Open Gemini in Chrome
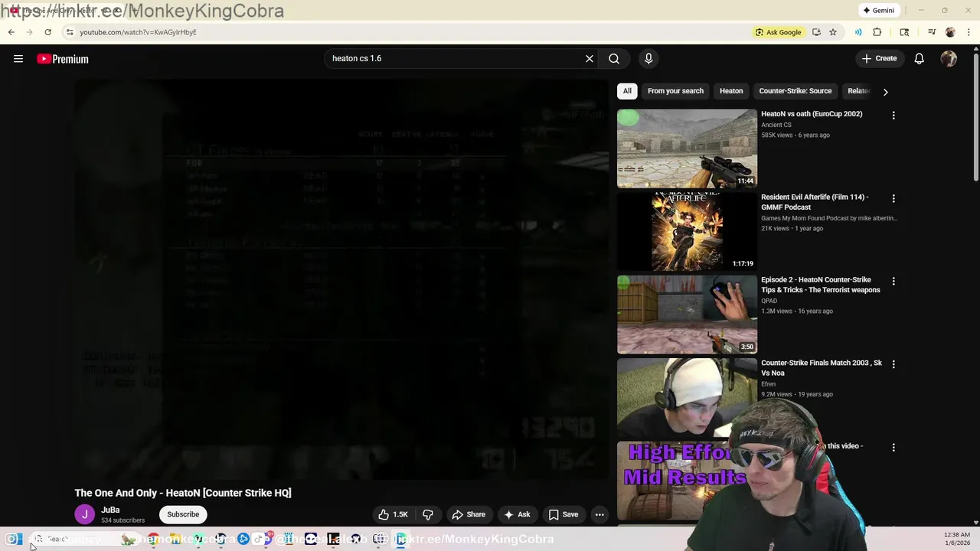The height and width of the screenshot is (551, 980). point(879,10)
